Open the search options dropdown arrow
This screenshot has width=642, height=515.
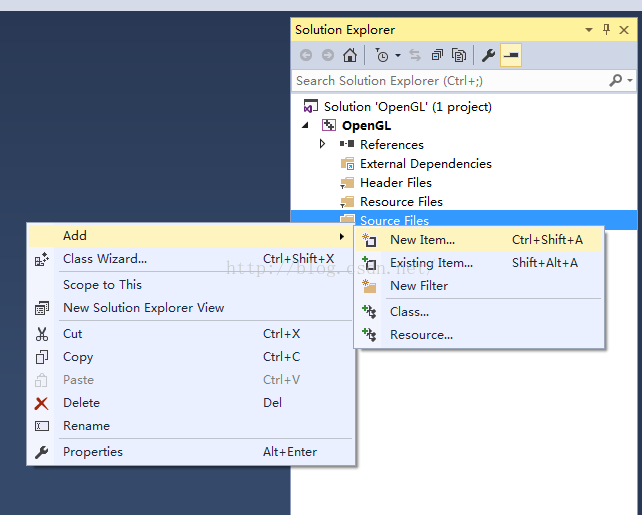pyautogui.click(x=630, y=81)
